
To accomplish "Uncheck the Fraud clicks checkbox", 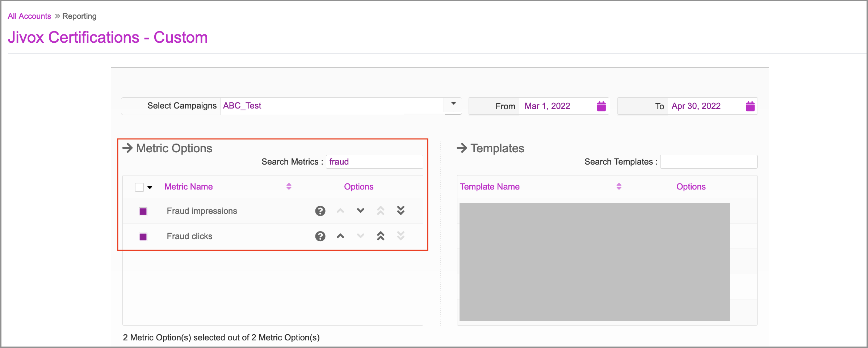I will click(x=143, y=237).
